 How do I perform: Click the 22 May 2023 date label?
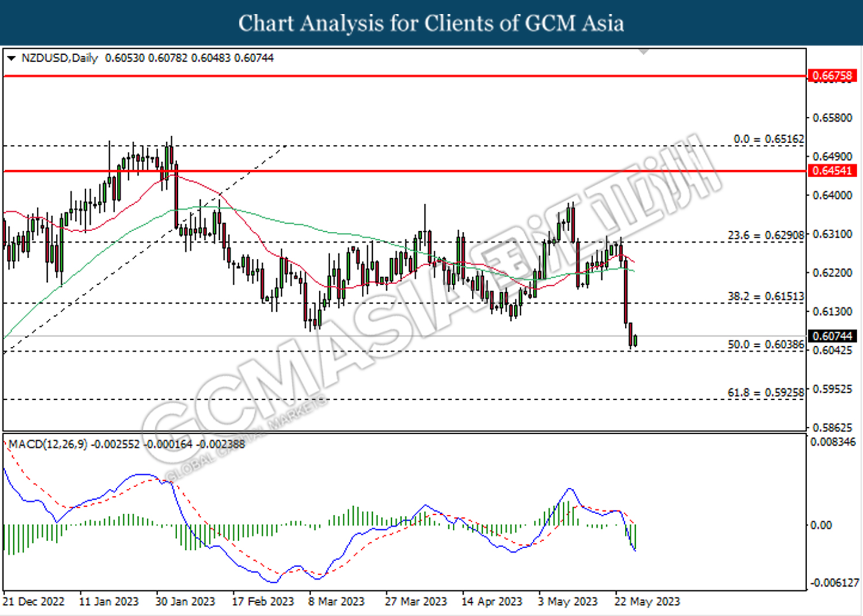(x=647, y=602)
